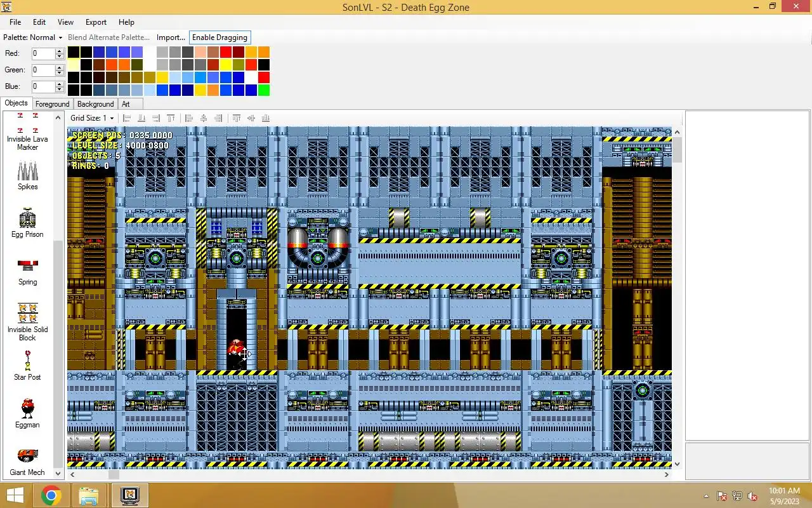Image resolution: width=812 pixels, height=508 pixels.
Task: Click level view vertical scroll down arrow
Action: [677, 464]
